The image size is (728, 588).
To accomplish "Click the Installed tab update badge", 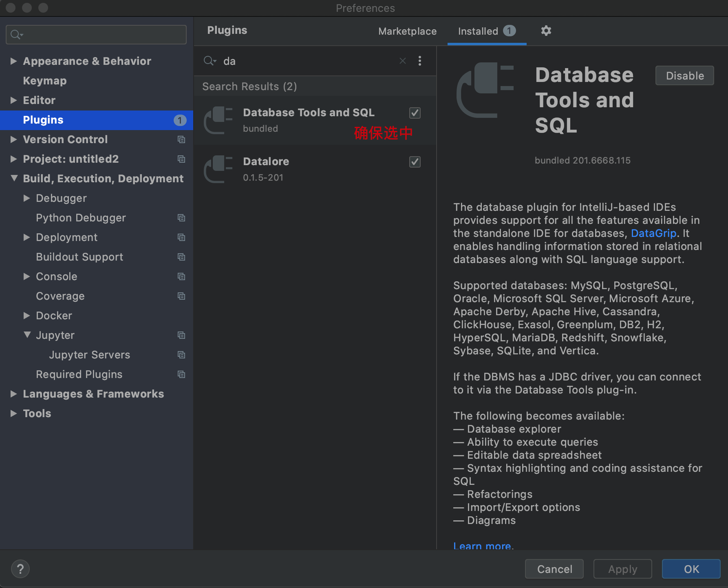I will point(509,31).
